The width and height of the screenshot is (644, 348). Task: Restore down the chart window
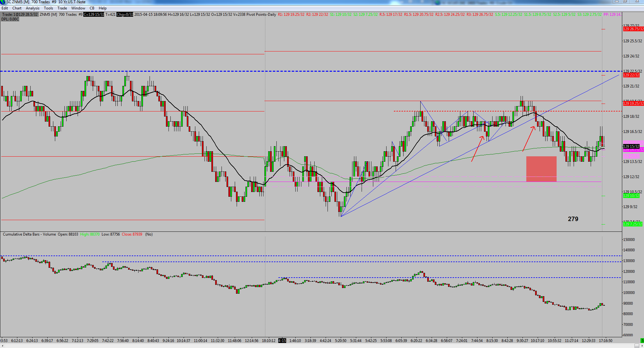click(x=625, y=2)
